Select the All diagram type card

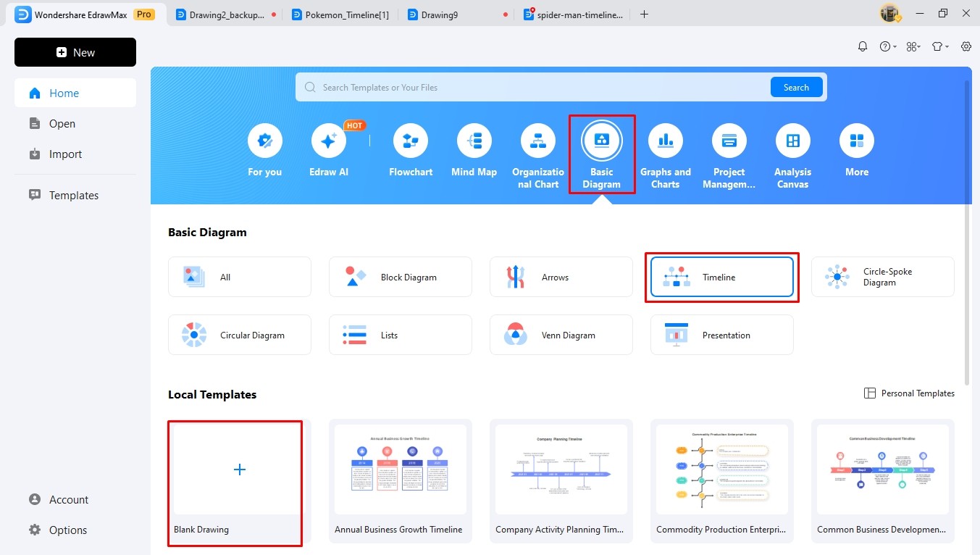[240, 277]
